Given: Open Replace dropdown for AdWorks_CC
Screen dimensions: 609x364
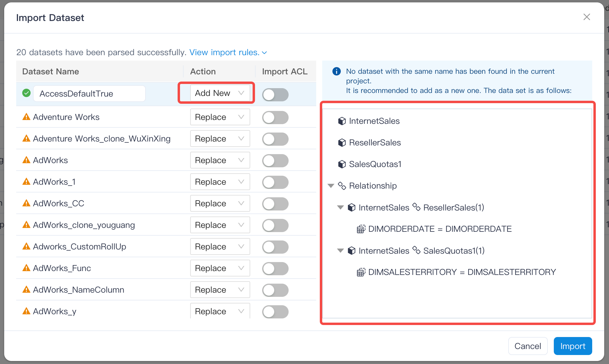Looking at the screenshot, I should pos(220,203).
